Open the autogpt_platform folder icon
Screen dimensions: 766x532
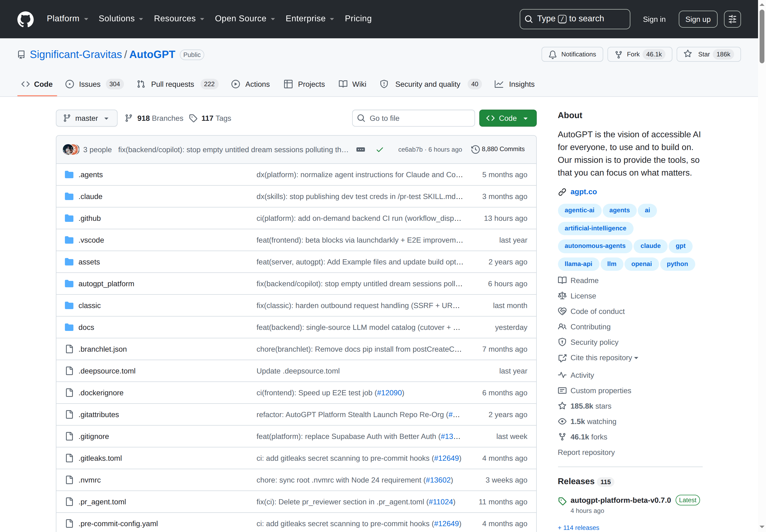(x=69, y=284)
